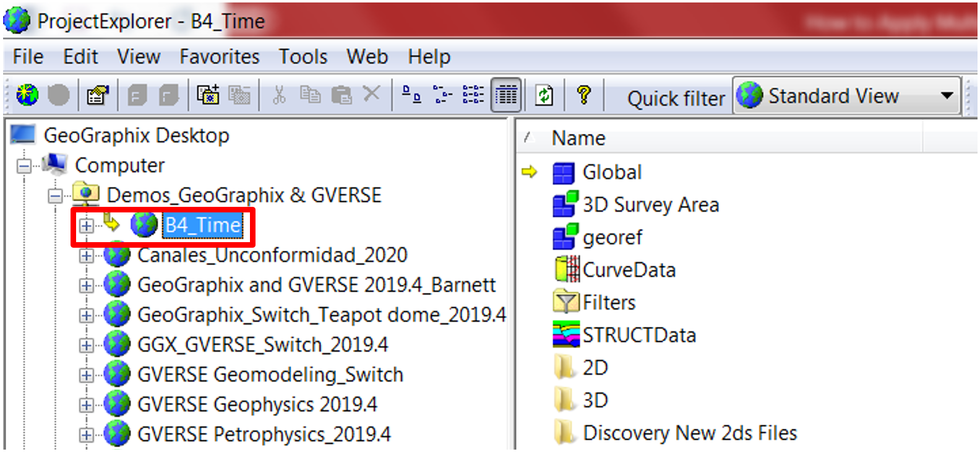
Task: Open the Tools menu
Action: coord(303,57)
